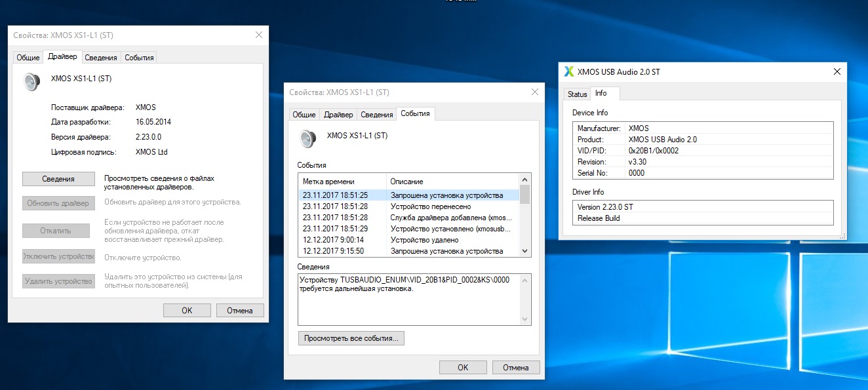Click the events list scrollbar up arrow

pyautogui.click(x=524, y=179)
